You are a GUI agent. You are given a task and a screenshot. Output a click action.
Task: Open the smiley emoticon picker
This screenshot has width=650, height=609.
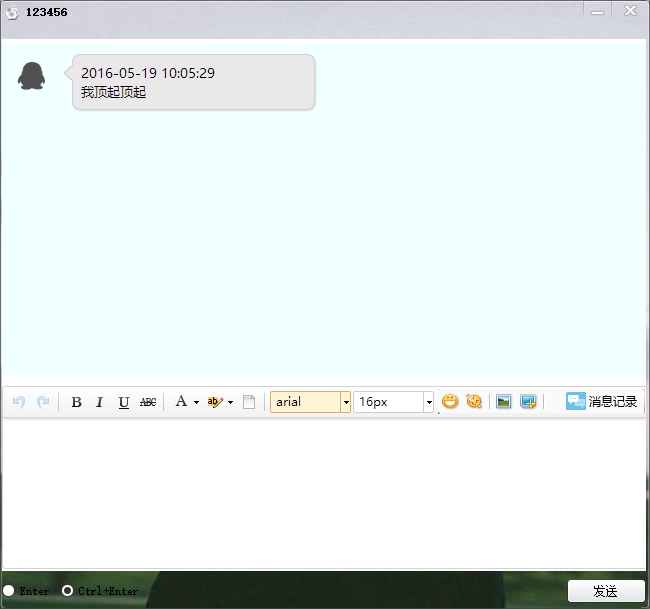450,401
